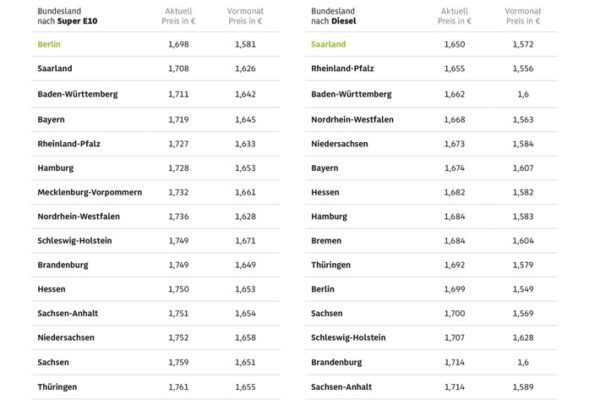Select the 1,549 previous month Diesel value
600x400 pixels.
click(521, 288)
